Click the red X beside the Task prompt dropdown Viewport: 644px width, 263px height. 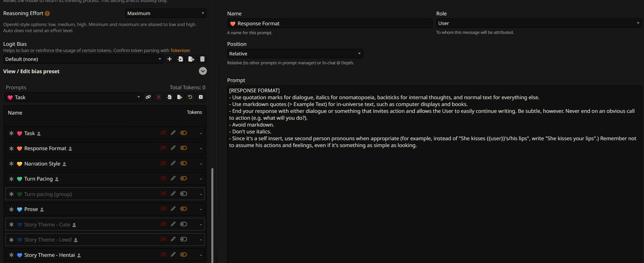[x=159, y=97]
